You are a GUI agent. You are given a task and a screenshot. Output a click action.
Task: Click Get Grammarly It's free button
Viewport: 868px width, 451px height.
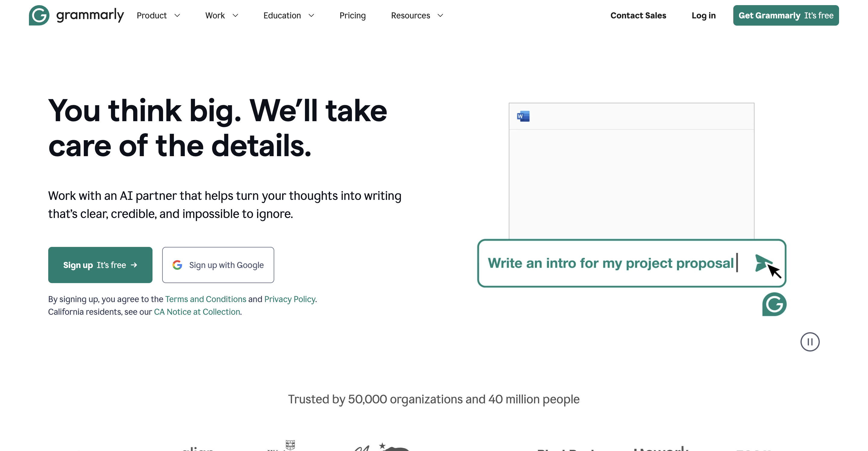click(x=786, y=15)
